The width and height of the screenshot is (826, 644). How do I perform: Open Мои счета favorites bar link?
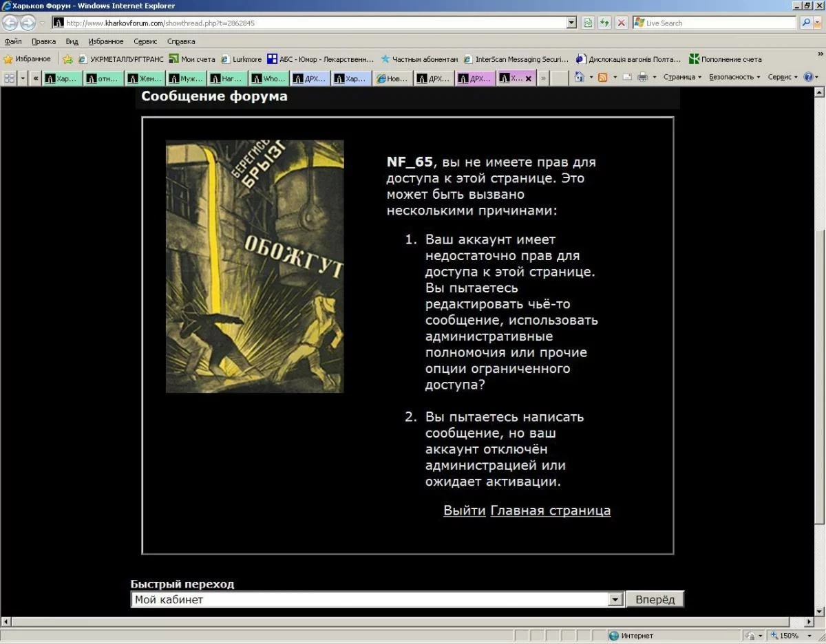tap(192, 59)
